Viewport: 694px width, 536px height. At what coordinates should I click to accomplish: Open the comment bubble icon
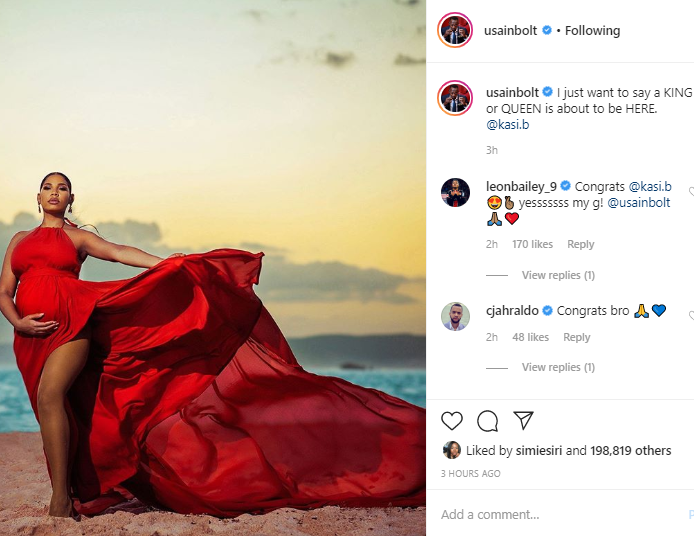[x=487, y=420]
